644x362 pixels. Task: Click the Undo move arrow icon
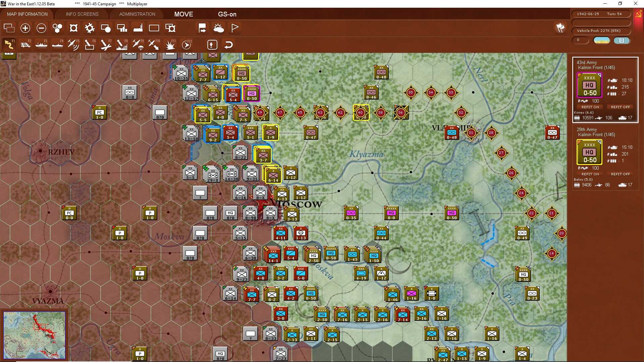(x=228, y=45)
